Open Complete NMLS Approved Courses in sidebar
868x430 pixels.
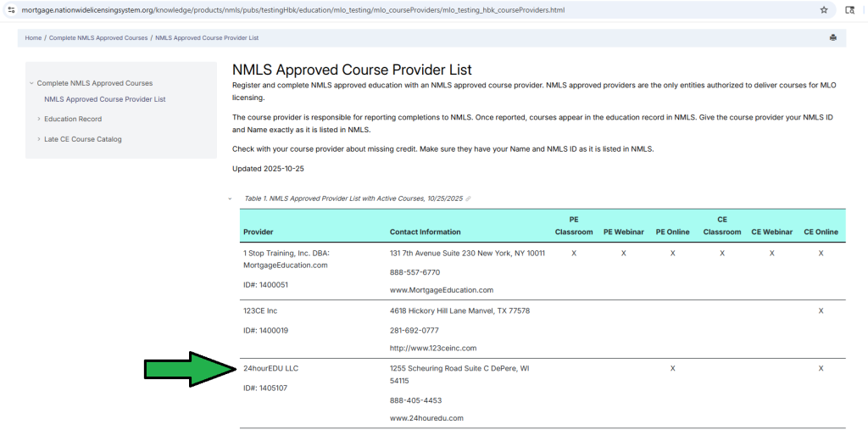pos(95,83)
